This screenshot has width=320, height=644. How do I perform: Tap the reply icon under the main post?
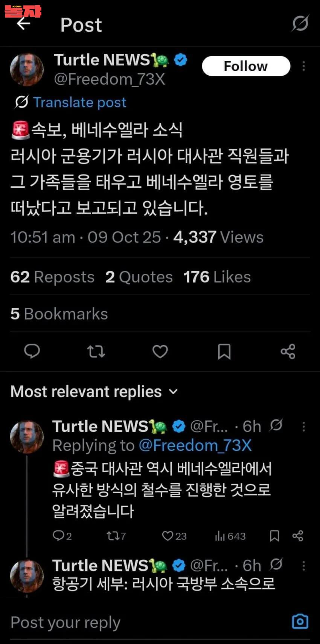click(32, 351)
